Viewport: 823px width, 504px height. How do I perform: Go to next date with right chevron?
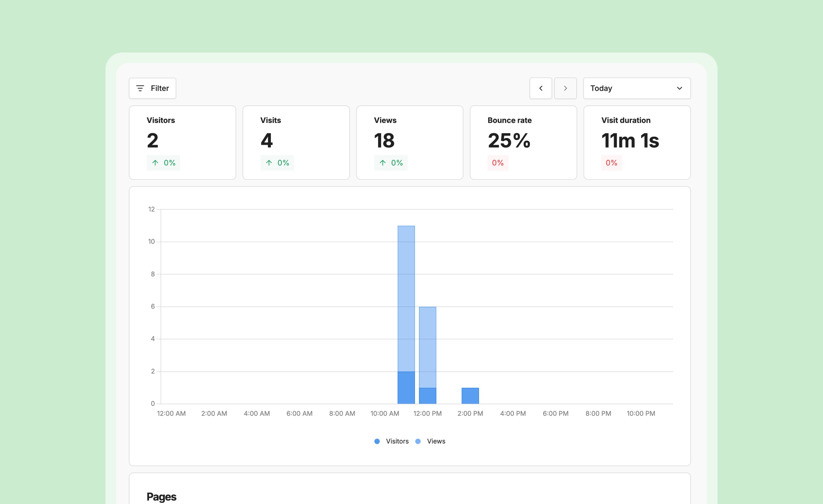pos(565,88)
